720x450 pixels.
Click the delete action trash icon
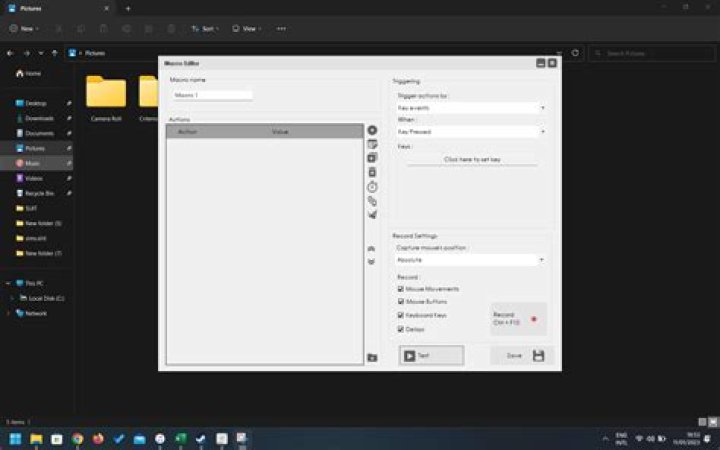[x=372, y=172]
